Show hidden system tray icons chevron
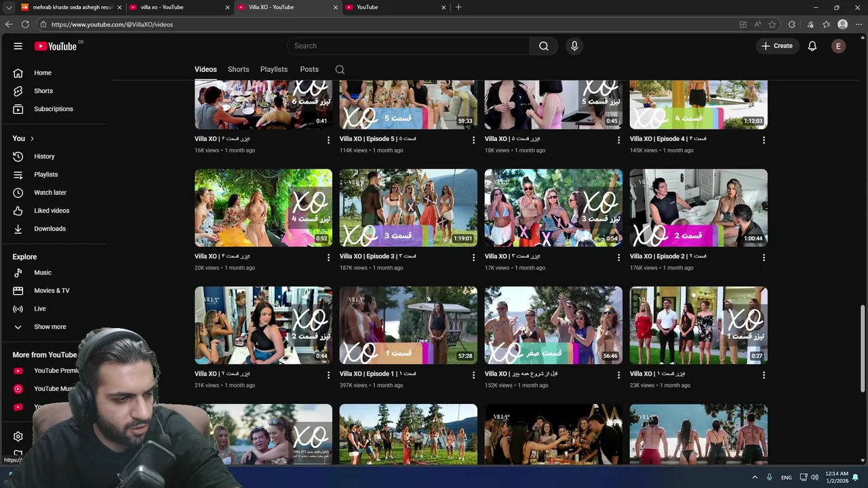Viewport: 868px width, 488px height. coord(755,477)
